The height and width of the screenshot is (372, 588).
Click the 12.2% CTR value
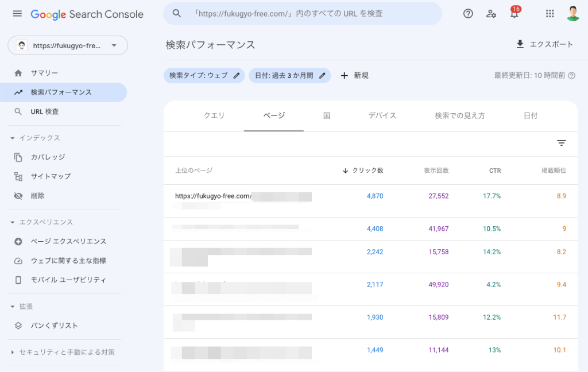pyautogui.click(x=492, y=317)
